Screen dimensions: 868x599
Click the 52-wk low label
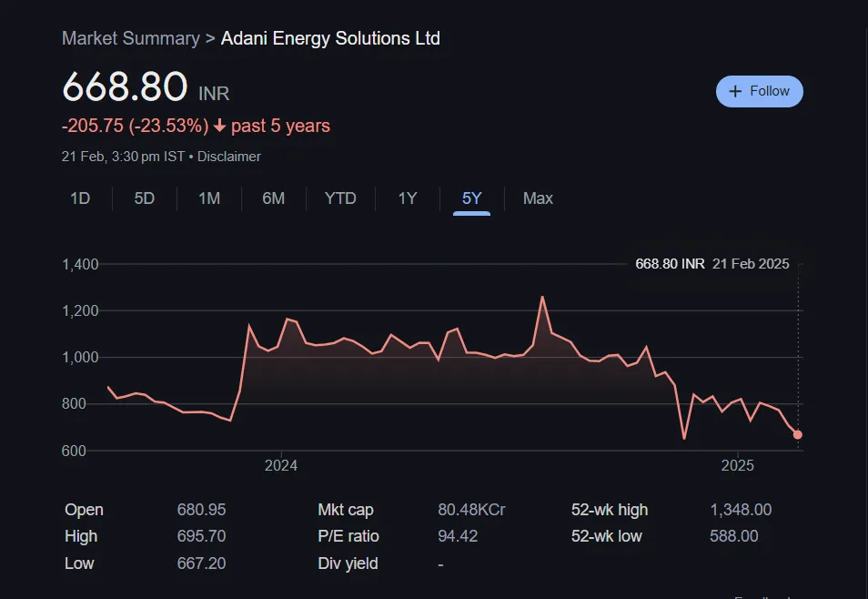pos(607,536)
